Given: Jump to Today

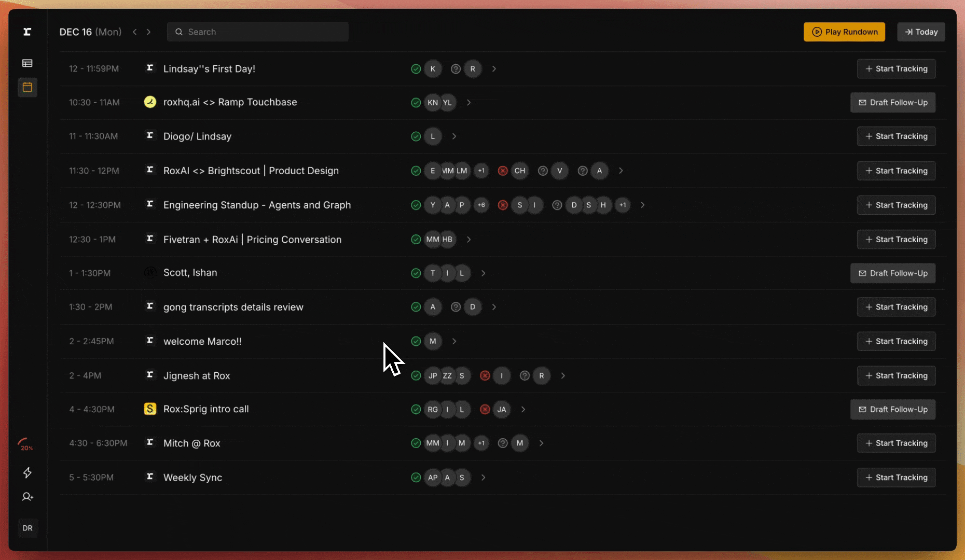Looking at the screenshot, I should point(921,32).
